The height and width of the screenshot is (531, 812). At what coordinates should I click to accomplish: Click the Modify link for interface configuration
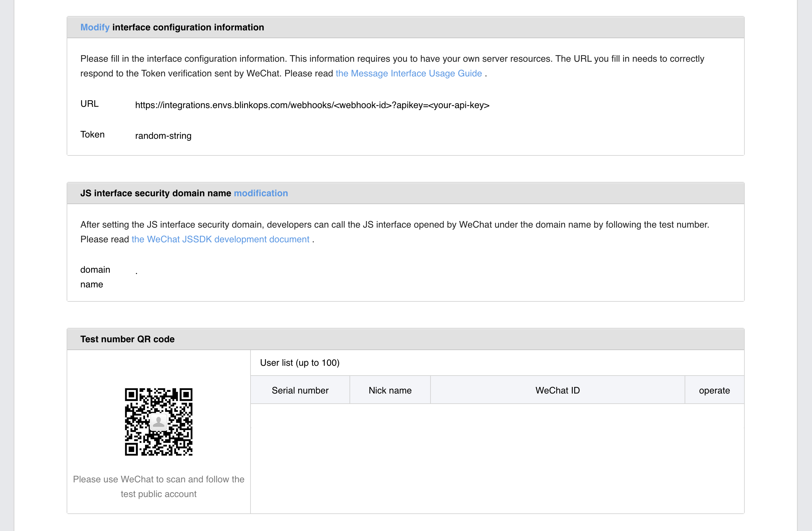pyautogui.click(x=94, y=27)
